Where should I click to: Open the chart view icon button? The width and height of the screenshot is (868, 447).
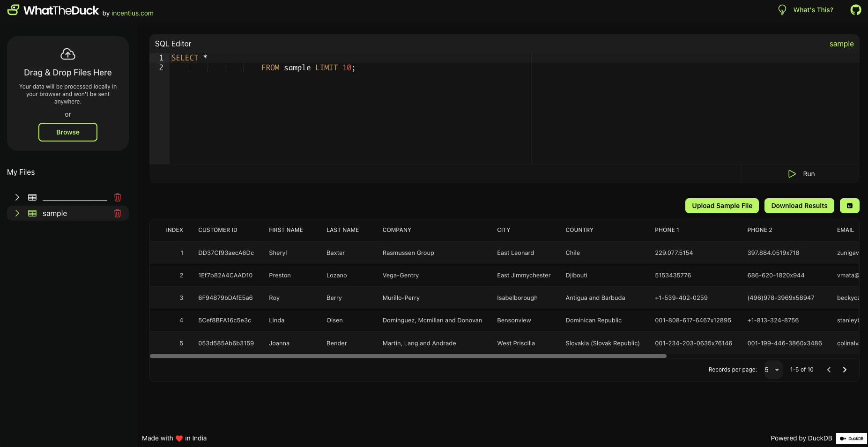850,206
